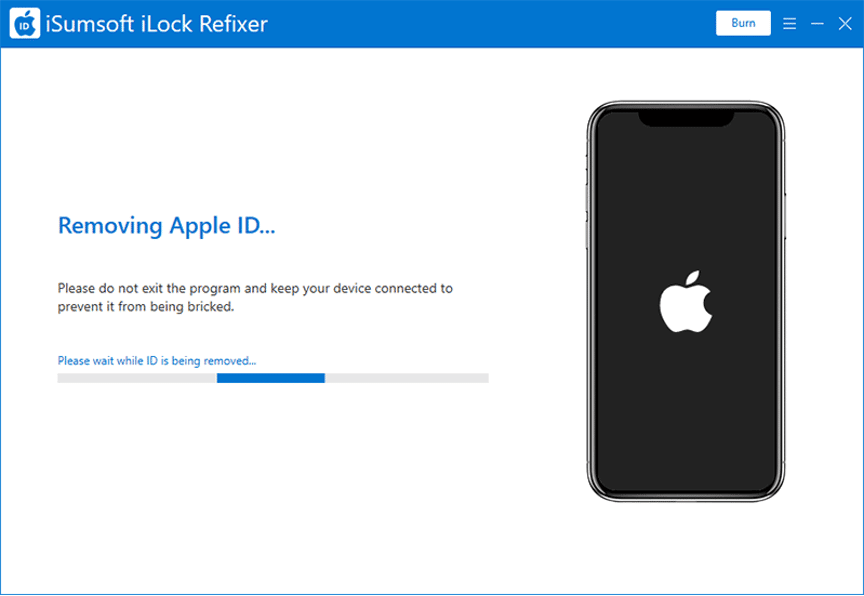Click dark iPhone screen above the Apple logo
Image resolution: width=864 pixels, height=596 pixels.
pyautogui.click(x=685, y=200)
